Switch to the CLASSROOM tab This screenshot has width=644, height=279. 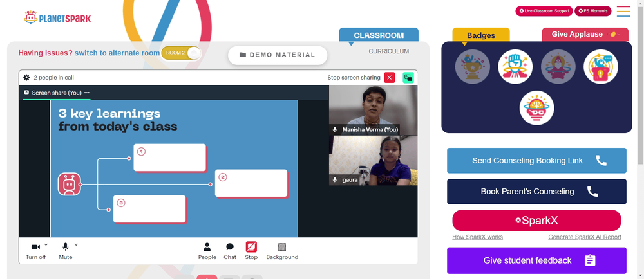379,35
